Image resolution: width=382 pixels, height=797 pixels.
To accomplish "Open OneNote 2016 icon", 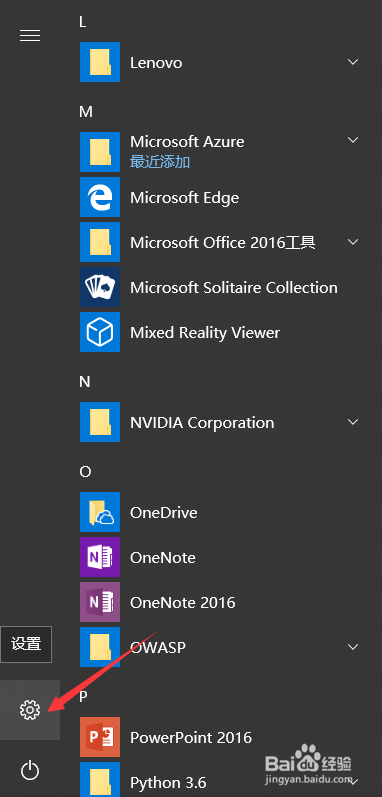I will pyautogui.click(x=100, y=602).
